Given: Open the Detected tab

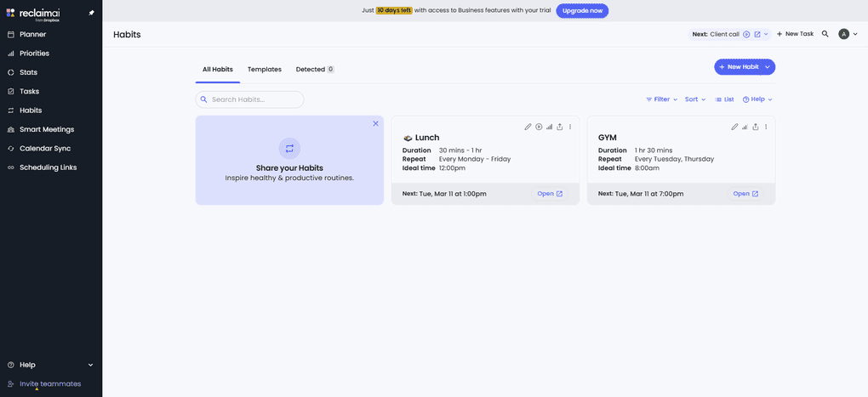Looking at the screenshot, I should [x=314, y=69].
